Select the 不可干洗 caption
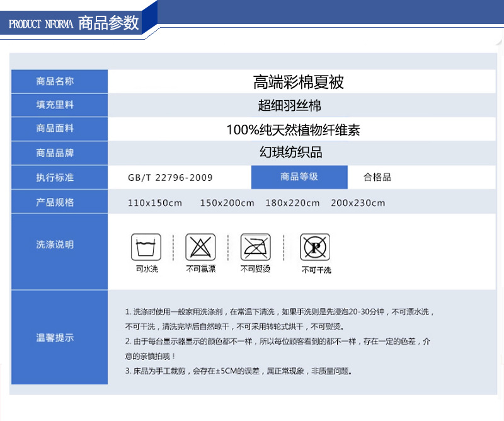Image resolution: width=504 pixels, height=421 pixels. (316, 270)
